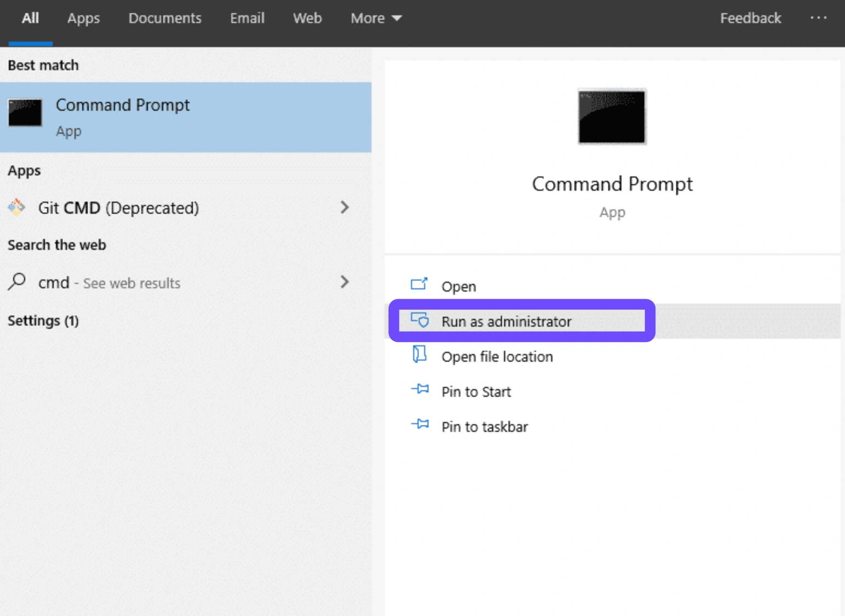Expand Git CMD (Deprecated) options chevron
Screen dimensions: 845x616
(x=344, y=207)
